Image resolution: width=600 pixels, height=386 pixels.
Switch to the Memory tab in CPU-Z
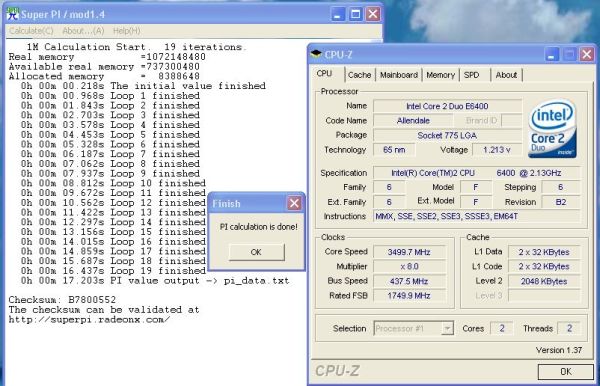(x=440, y=75)
